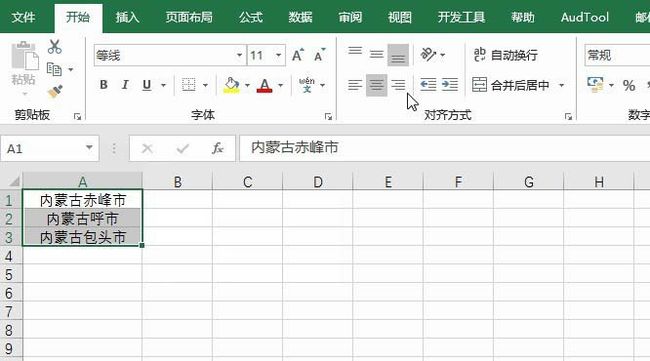Click the insert function fx icon
Screen dimensions: 650x361
coord(218,148)
